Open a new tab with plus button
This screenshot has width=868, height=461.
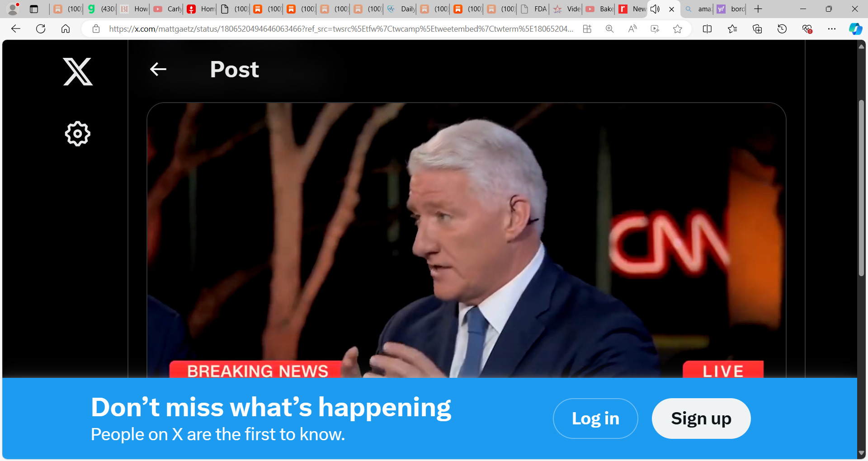[x=758, y=9]
